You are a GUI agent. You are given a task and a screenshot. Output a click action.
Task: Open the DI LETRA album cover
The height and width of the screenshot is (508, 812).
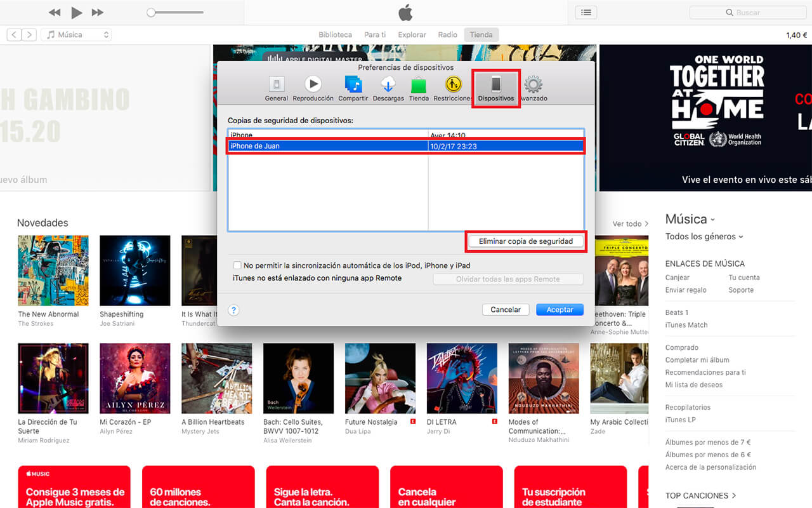tap(462, 378)
